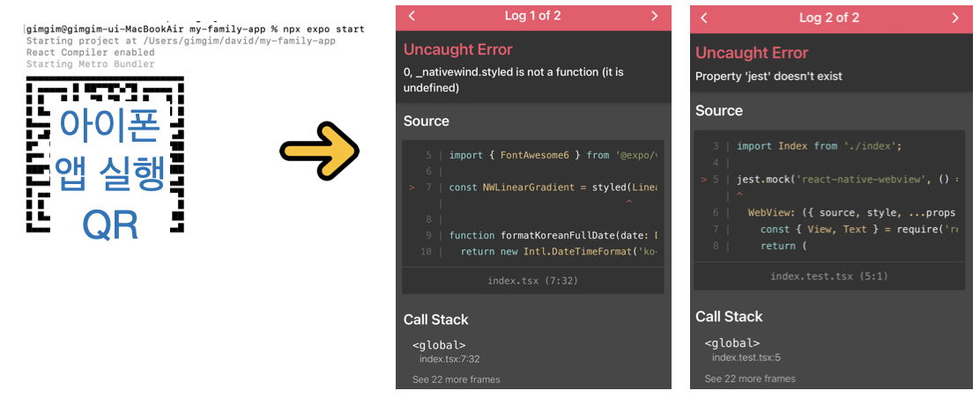Image resolution: width=980 pixels, height=398 pixels.
Task: Click the 'WebView: ({ source, style' code line
Action: pos(852,213)
